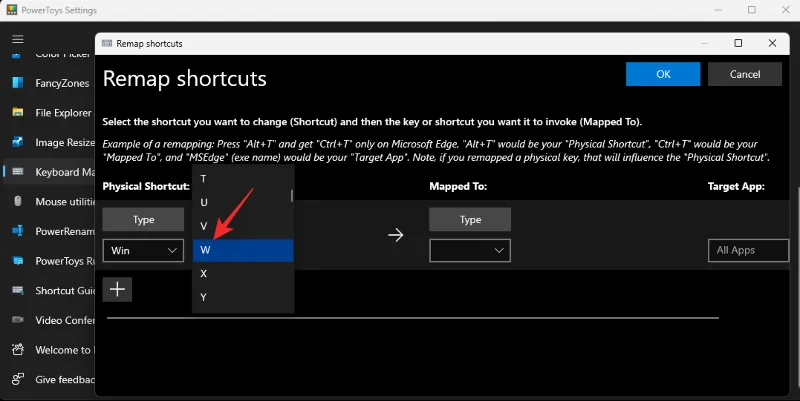Click the key list scrollbar
The image size is (800, 401).
click(x=292, y=196)
